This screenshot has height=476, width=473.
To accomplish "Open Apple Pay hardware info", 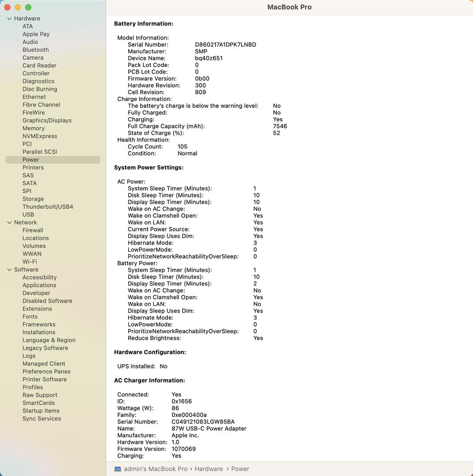I will point(36,34).
